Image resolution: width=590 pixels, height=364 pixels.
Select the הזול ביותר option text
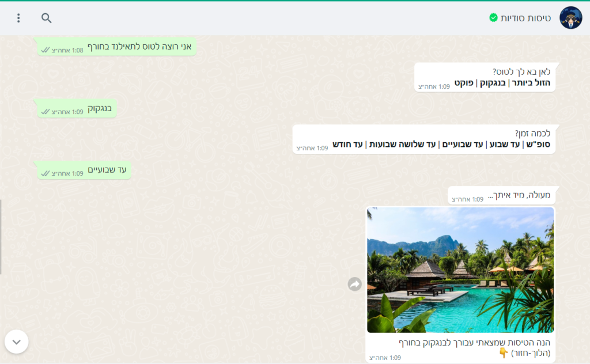pyautogui.click(x=531, y=83)
